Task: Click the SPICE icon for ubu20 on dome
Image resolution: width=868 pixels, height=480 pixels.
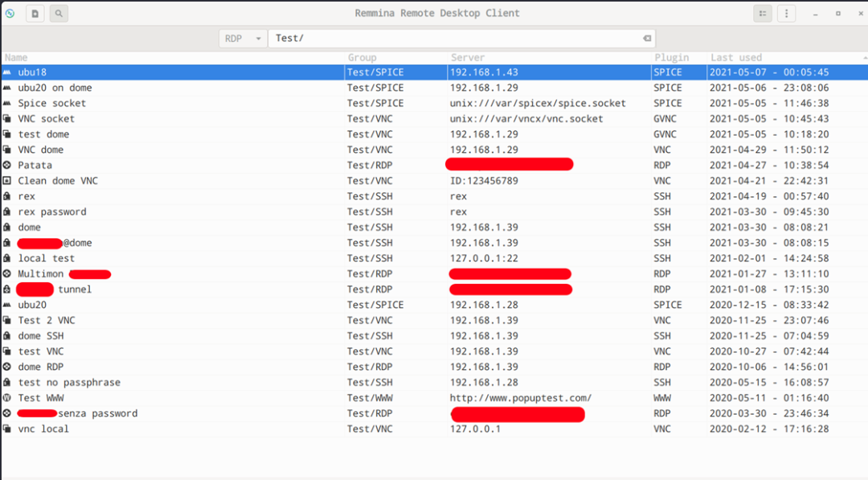Action: pyautogui.click(x=7, y=88)
